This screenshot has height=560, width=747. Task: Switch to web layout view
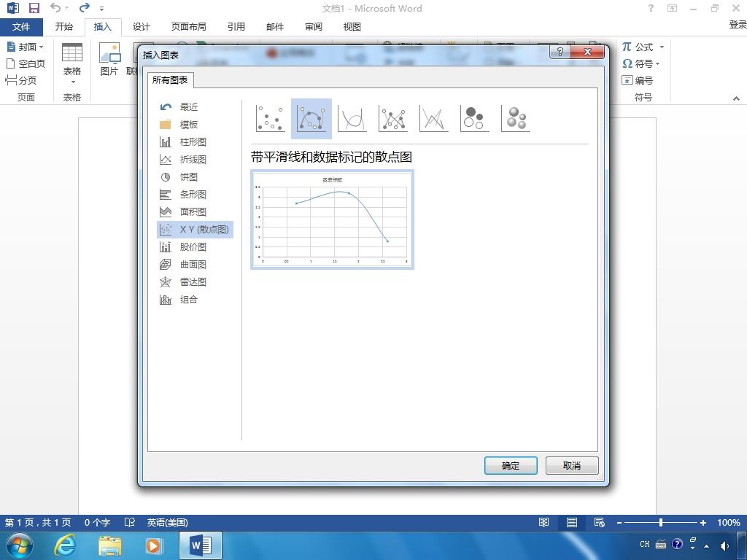coord(600,522)
